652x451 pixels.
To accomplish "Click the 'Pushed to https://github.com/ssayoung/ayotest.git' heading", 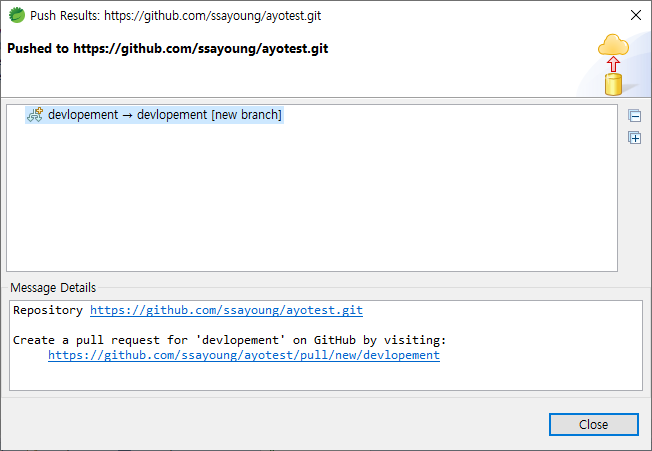I will [168, 49].
